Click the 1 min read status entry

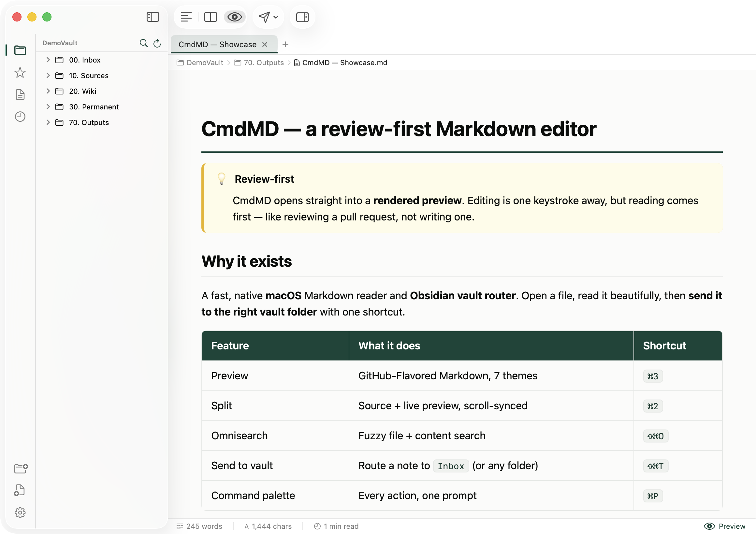click(x=336, y=526)
